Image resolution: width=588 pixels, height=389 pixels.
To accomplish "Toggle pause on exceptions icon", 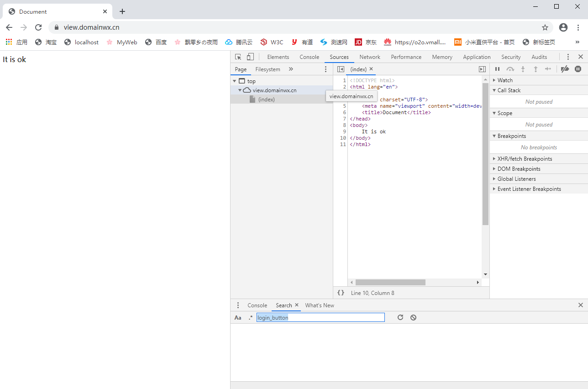I will coord(578,69).
